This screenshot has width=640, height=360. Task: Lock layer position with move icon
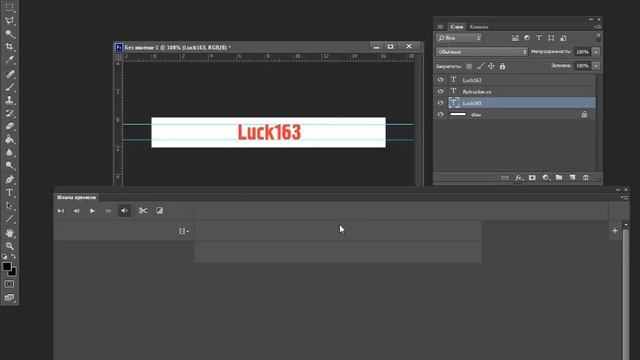pyautogui.click(x=491, y=66)
